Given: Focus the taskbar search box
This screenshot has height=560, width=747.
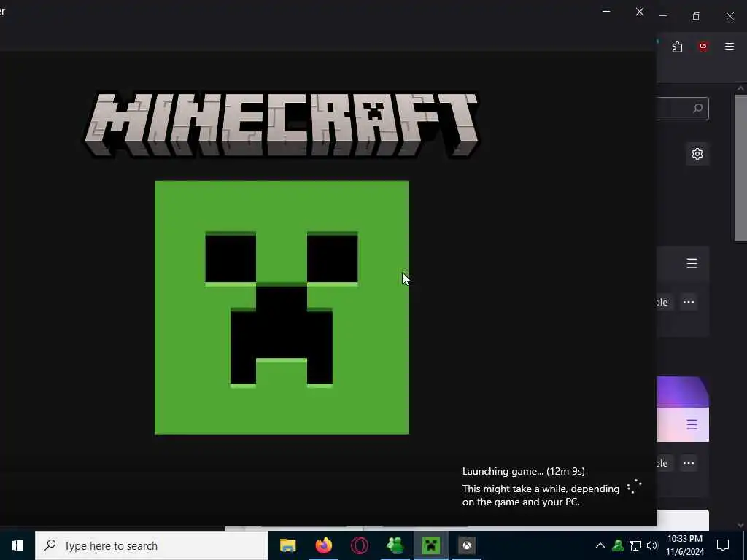Looking at the screenshot, I should click(152, 545).
